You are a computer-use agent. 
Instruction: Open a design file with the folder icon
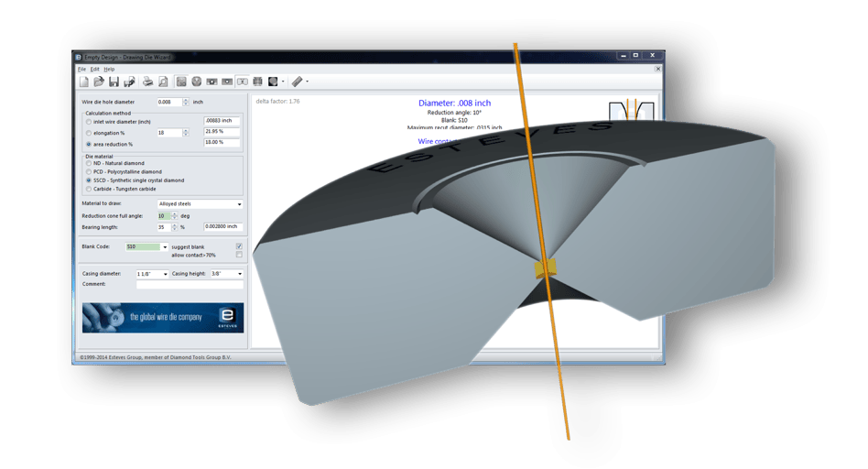pos(99,82)
